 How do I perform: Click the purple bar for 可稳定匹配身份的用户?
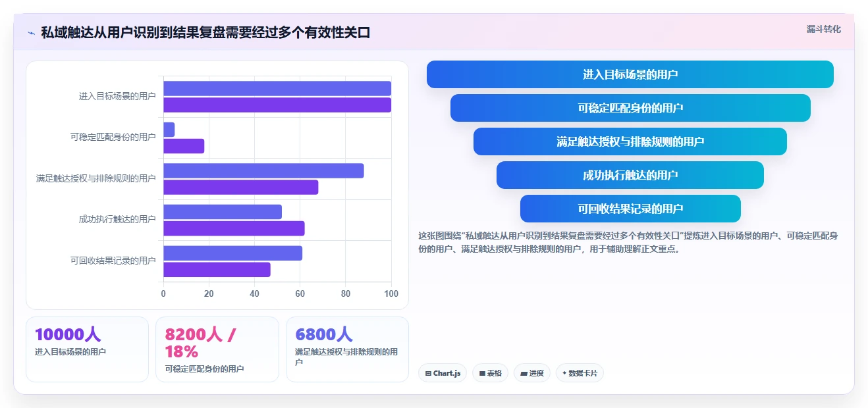pos(184,146)
